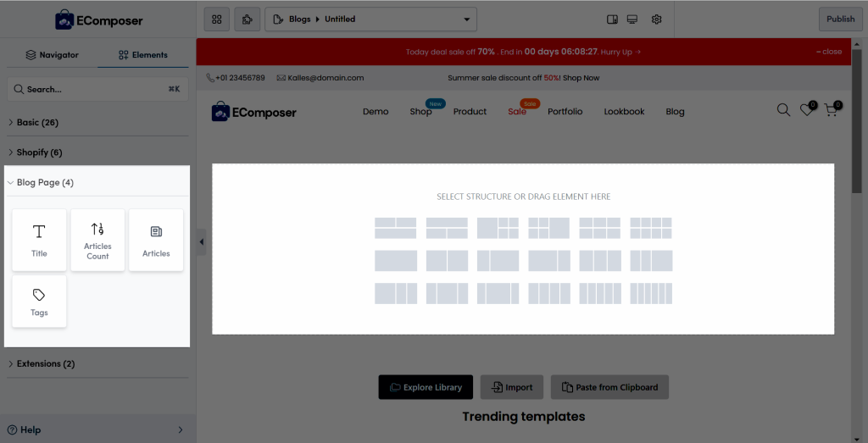This screenshot has height=443, width=868.
Task: Click the Trending templates heading
Action: click(524, 417)
